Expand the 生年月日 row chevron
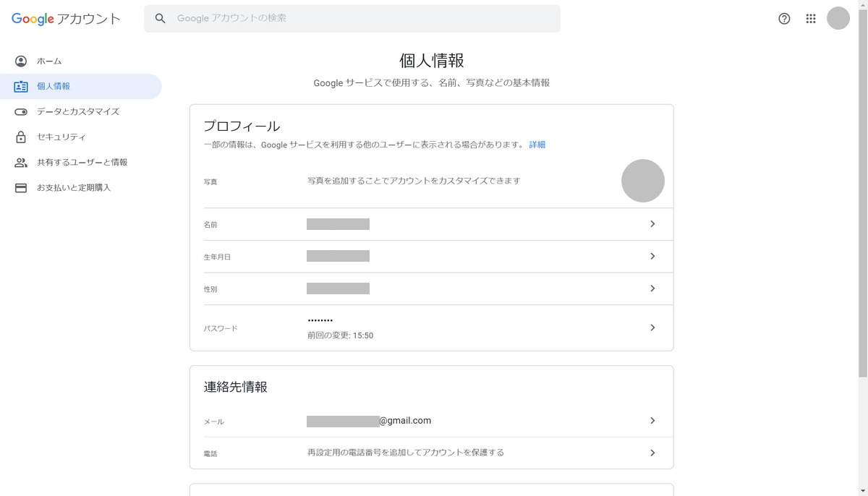Viewport: 868px width, 496px height. [652, 256]
